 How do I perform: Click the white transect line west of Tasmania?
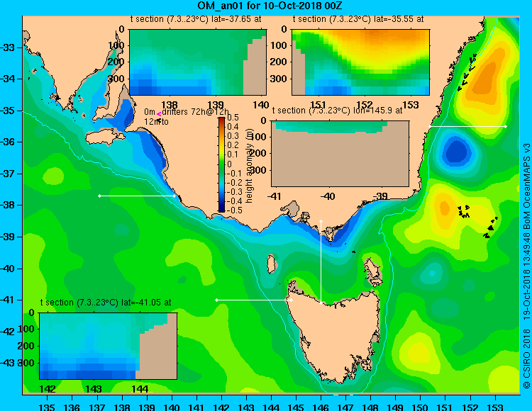tap(254, 300)
